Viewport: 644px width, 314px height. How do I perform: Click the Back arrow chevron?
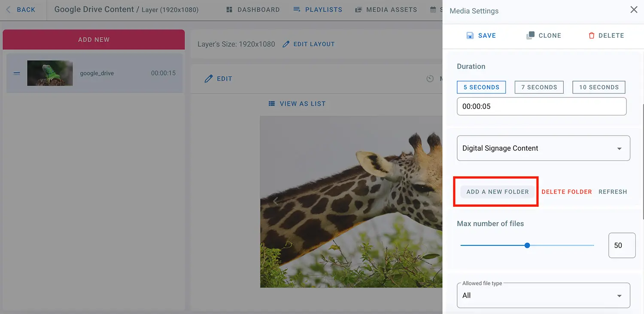tap(8, 9)
